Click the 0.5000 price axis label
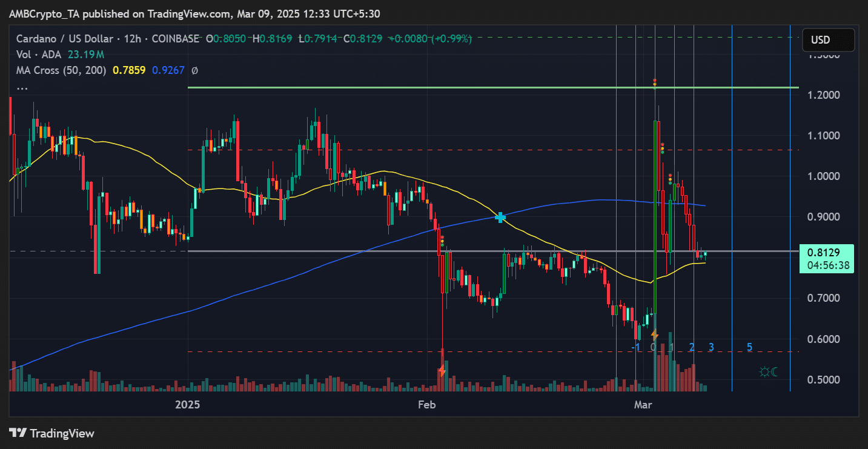Viewport: 868px width, 449px height. [x=825, y=379]
